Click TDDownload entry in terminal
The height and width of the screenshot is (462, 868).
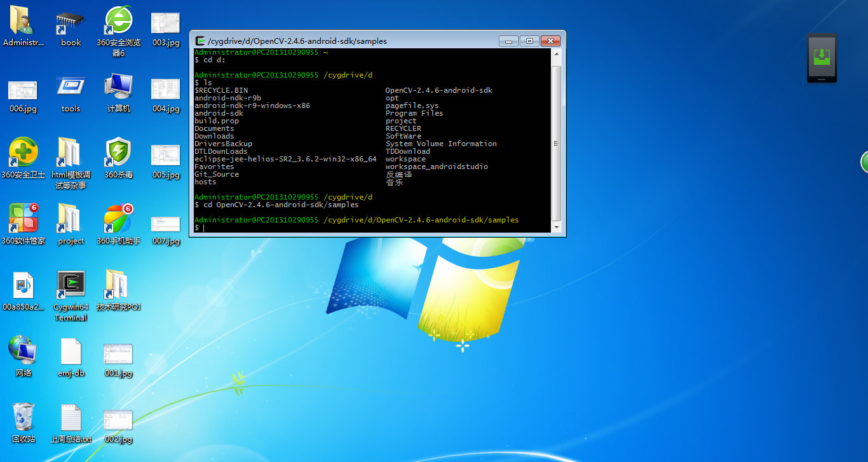tap(408, 151)
